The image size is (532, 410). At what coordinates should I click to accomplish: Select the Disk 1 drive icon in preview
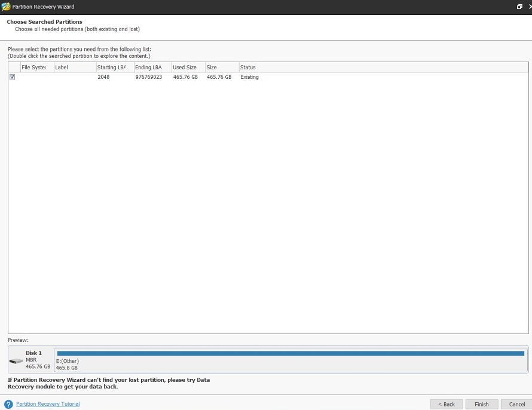16,360
